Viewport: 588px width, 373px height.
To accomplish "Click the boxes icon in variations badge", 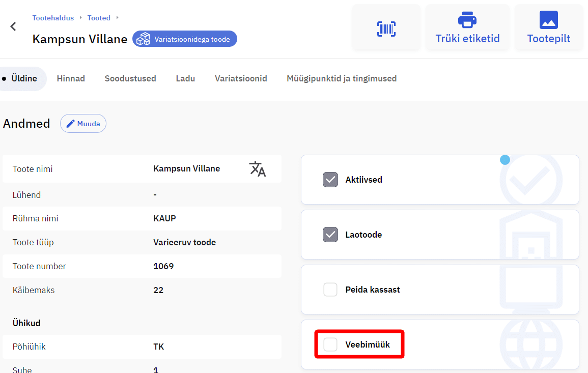I will click(143, 39).
